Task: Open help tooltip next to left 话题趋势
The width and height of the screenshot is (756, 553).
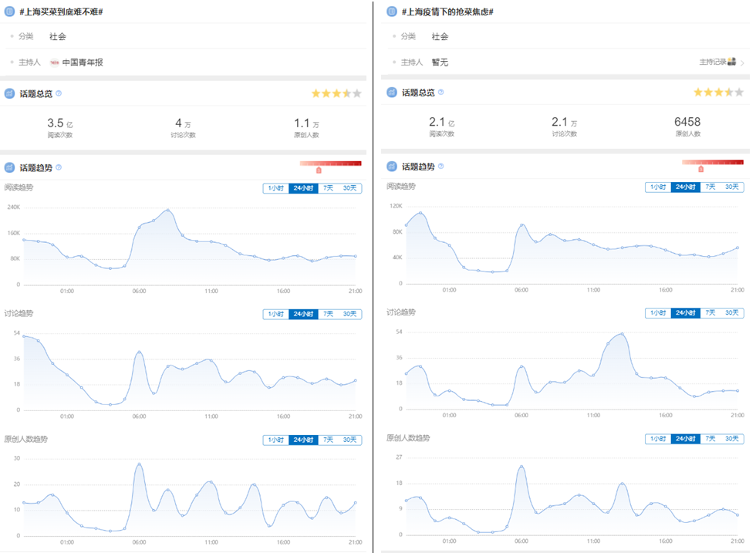Action: coord(59,167)
